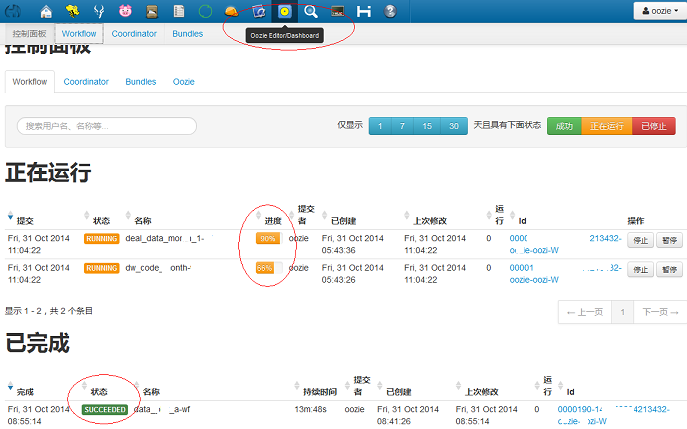Pause the deal_data job with 暂停
The width and height of the screenshot is (687, 429).
click(x=669, y=240)
